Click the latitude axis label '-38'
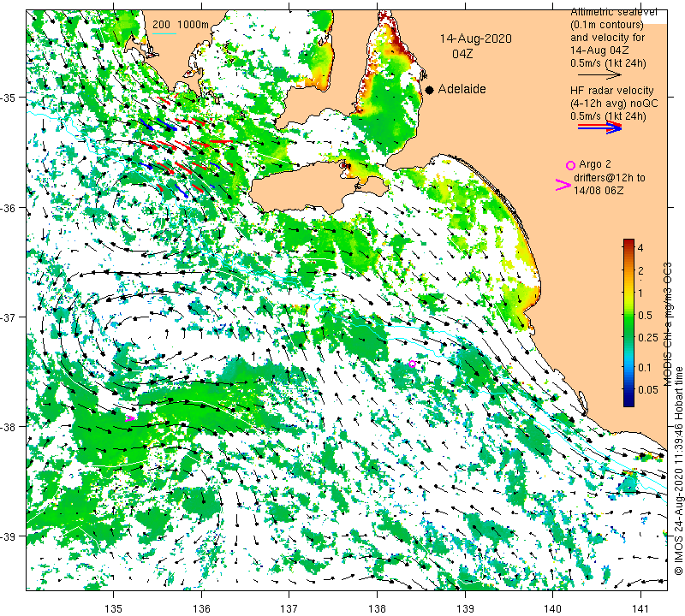The image size is (685, 616). tap(9, 426)
